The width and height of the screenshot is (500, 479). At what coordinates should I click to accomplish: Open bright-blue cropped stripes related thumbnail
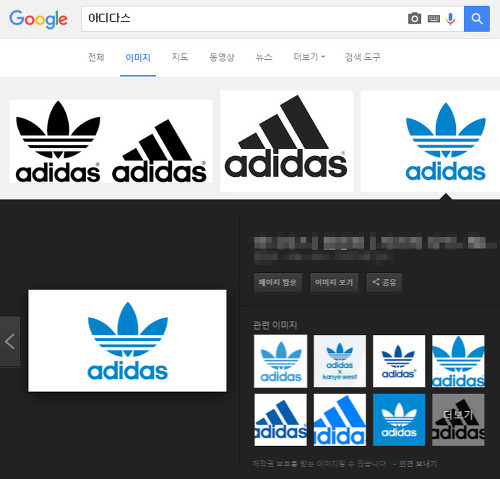pyautogui.click(x=340, y=420)
